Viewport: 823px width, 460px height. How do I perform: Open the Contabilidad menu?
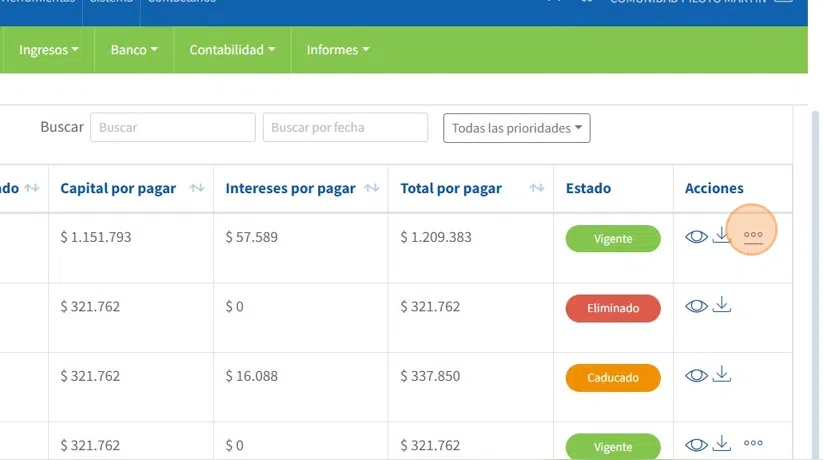coord(232,50)
